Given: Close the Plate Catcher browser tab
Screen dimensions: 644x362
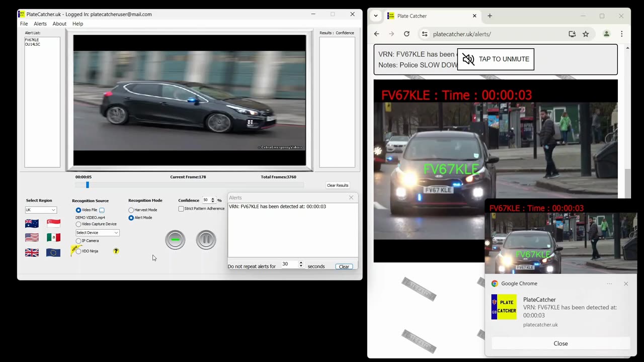Looking at the screenshot, I should [474, 16].
